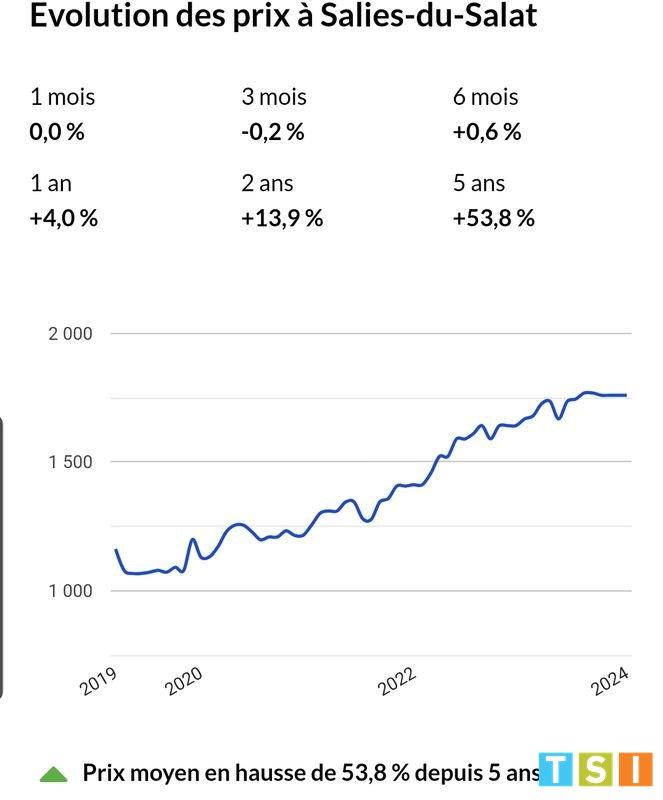
Task: Click the green S logo tile
Action: (596, 771)
